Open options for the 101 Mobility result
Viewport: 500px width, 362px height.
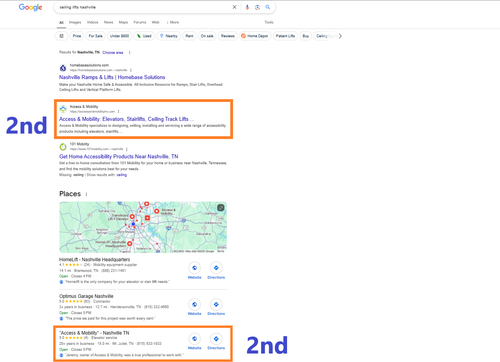127,149
